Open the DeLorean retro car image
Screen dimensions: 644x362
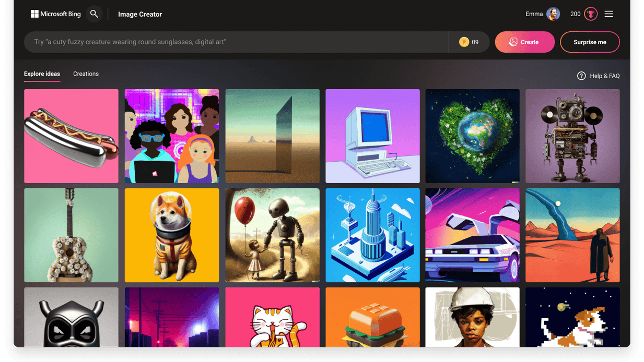(x=472, y=235)
